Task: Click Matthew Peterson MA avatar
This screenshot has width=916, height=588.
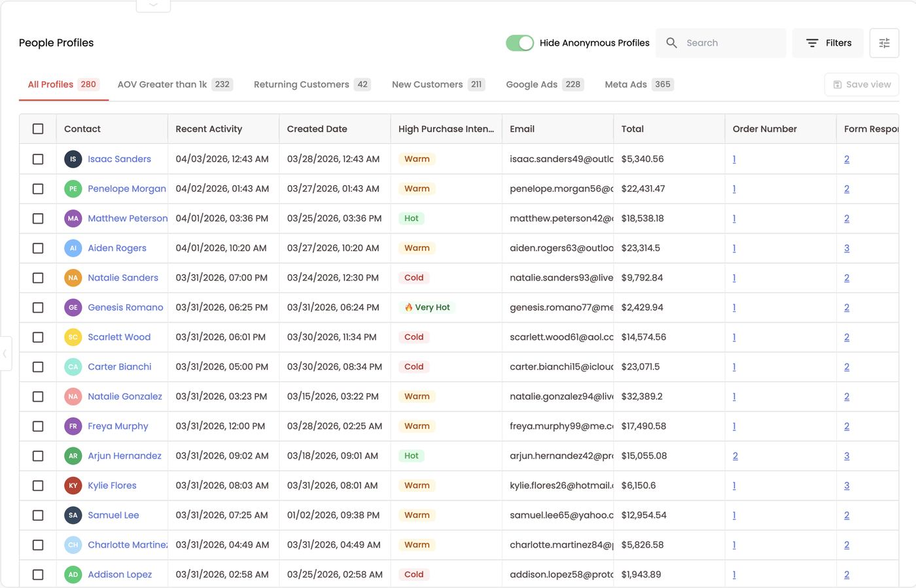Action: pyautogui.click(x=73, y=218)
